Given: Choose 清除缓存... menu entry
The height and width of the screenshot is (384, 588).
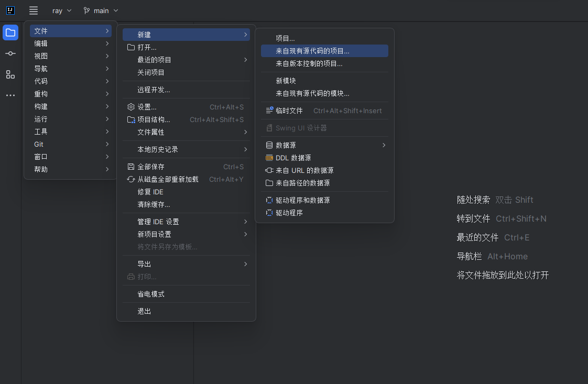Looking at the screenshot, I should [187, 204].
